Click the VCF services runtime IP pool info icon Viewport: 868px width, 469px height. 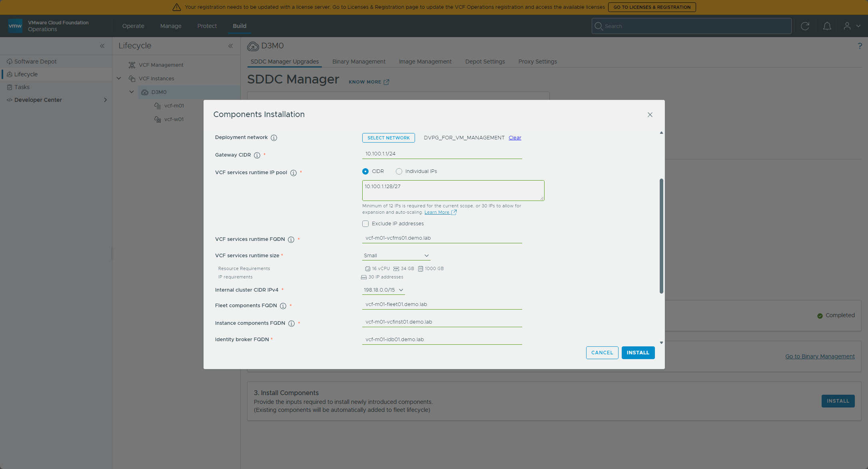pyautogui.click(x=293, y=173)
